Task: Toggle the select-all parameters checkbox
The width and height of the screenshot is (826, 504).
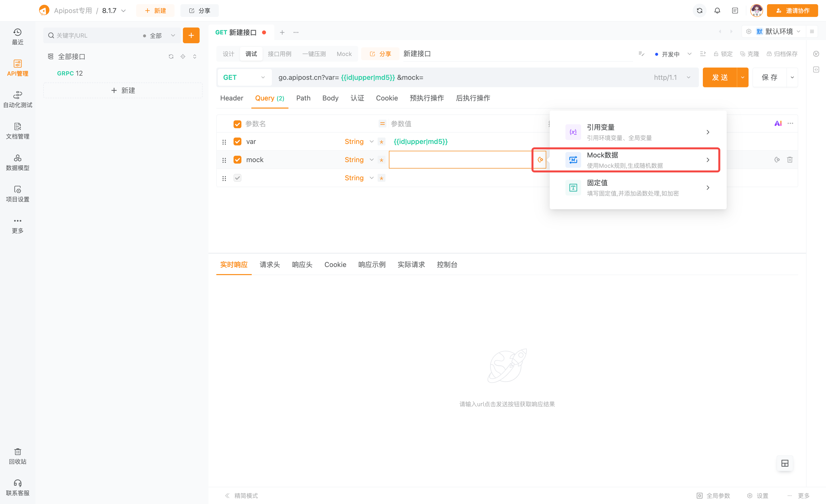Action: point(237,124)
